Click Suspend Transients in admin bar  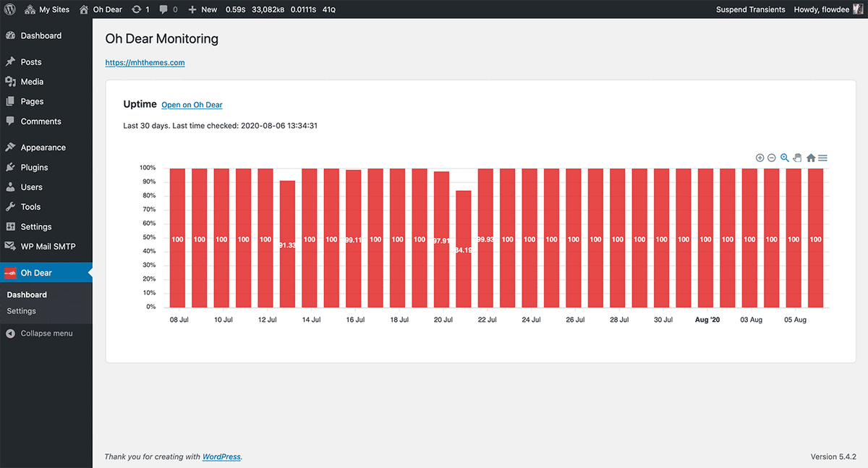tap(751, 9)
